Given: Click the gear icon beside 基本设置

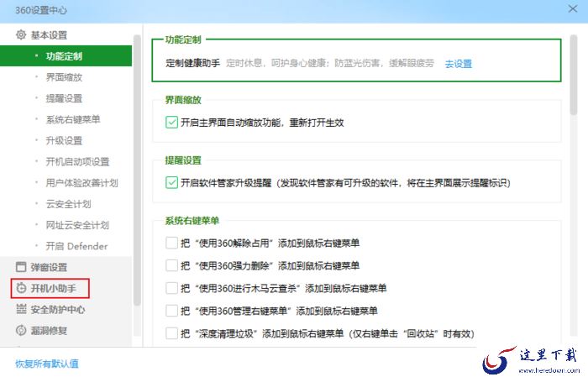Looking at the screenshot, I should tap(21, 35).
